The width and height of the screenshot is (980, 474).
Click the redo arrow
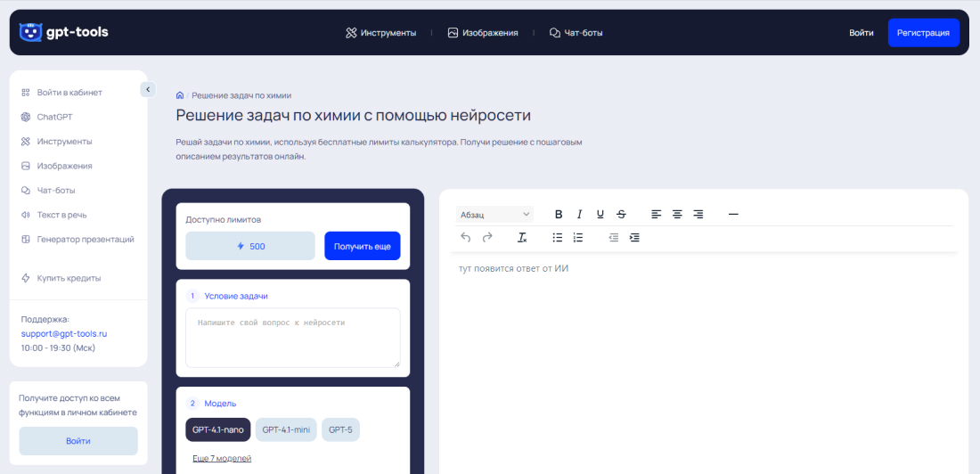click(487, 237)
